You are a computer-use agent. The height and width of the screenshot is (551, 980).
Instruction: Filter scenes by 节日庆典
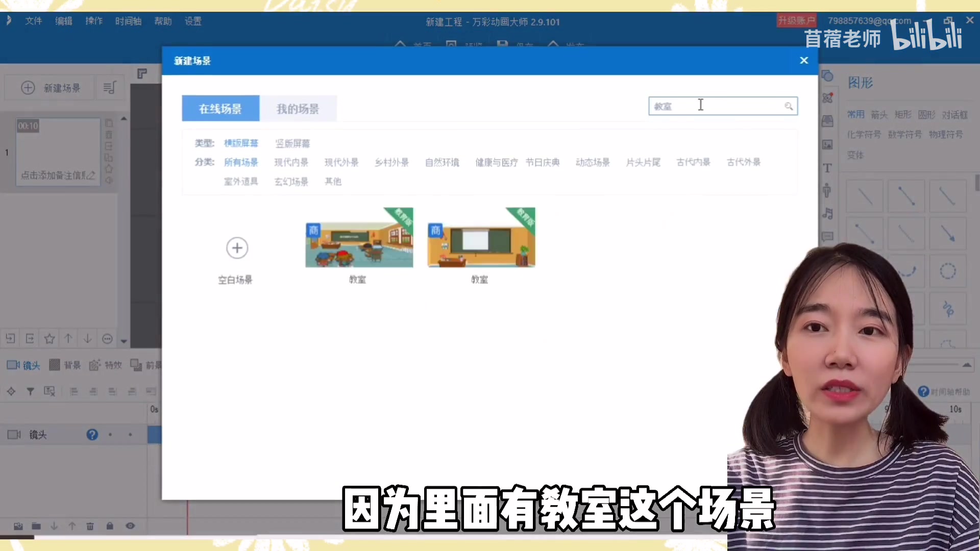543,162
